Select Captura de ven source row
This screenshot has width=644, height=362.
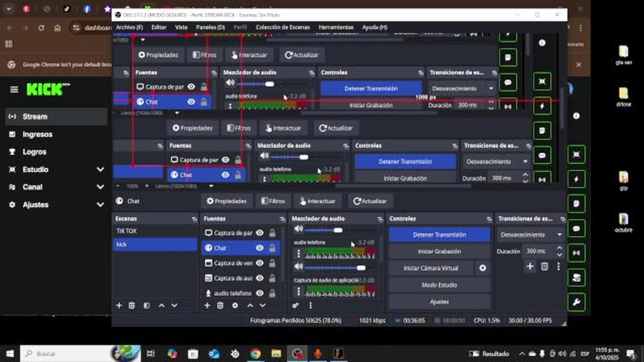[x=241, y=263]
